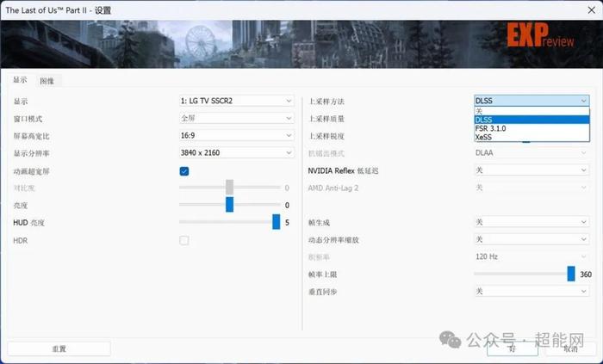This screenshot has height=364, width=603.
Task: Uncheck the 动画超宽屏 checkbox
Action: point(184,171)
